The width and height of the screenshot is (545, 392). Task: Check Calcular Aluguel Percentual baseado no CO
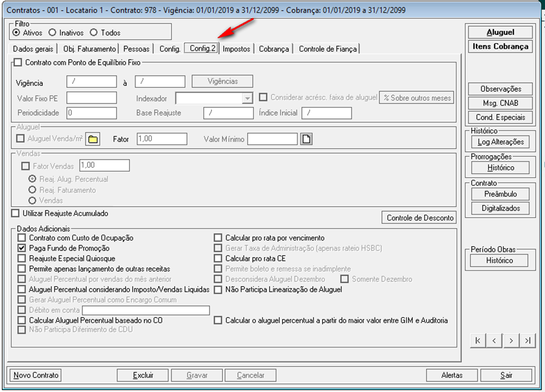point(22,321)
